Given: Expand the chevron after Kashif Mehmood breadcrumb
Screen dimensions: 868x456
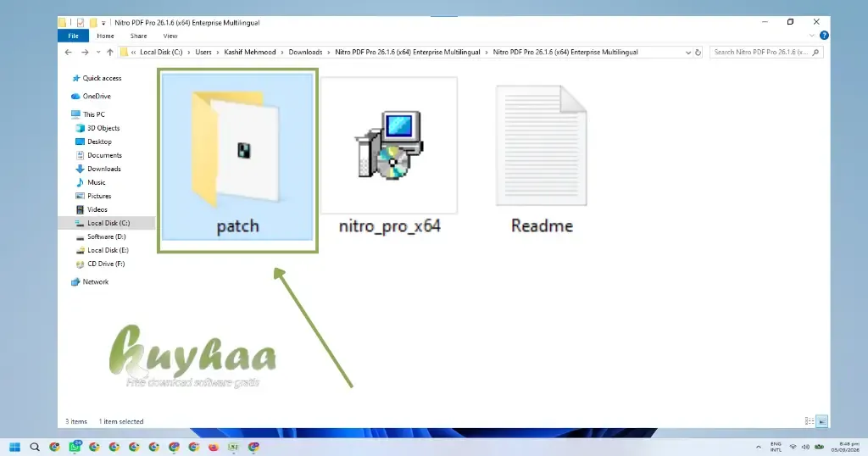Looking at the screenshot, I should click(282, 52).
